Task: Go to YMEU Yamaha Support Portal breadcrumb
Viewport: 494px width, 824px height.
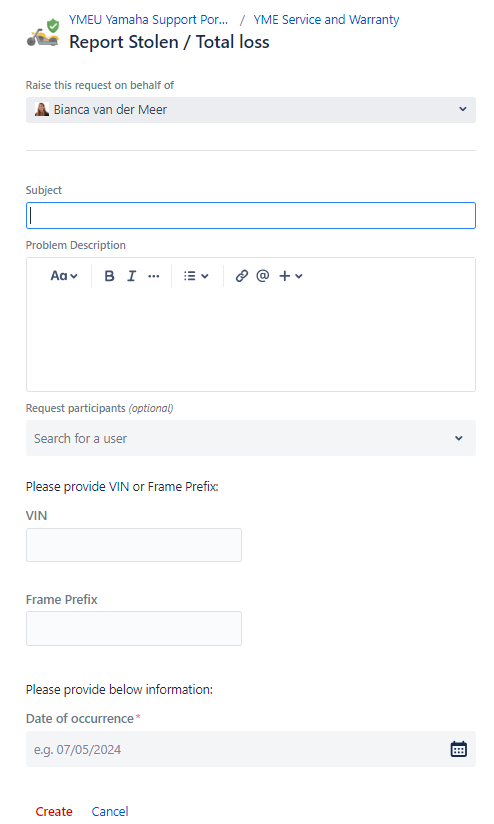Action: tap(148, 20)
